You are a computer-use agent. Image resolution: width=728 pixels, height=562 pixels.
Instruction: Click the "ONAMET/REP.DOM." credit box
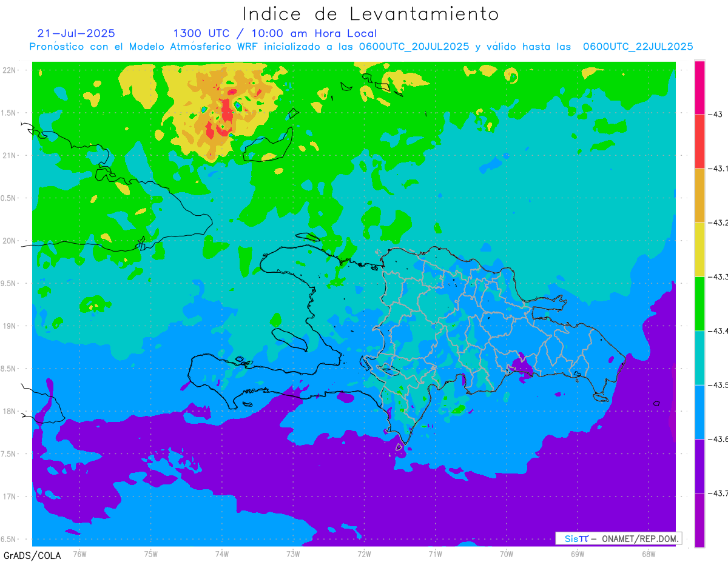tap(619, 538)
